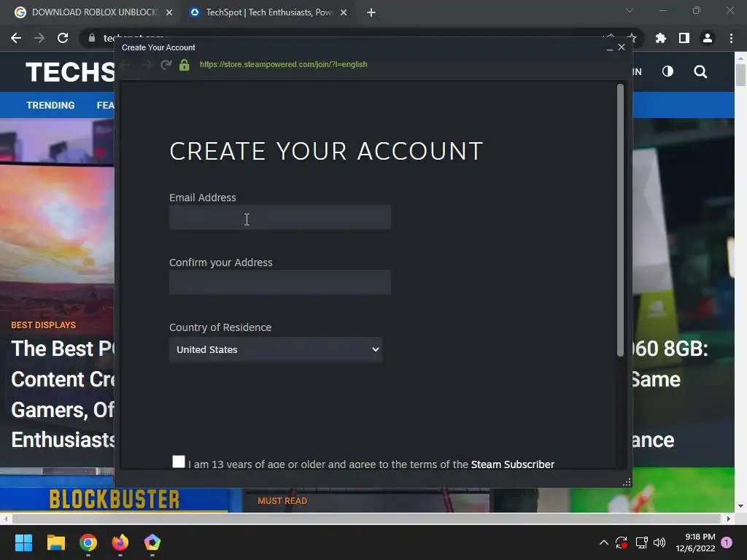Open Windows Start menu
747x560 pixels.
[23, 542]
